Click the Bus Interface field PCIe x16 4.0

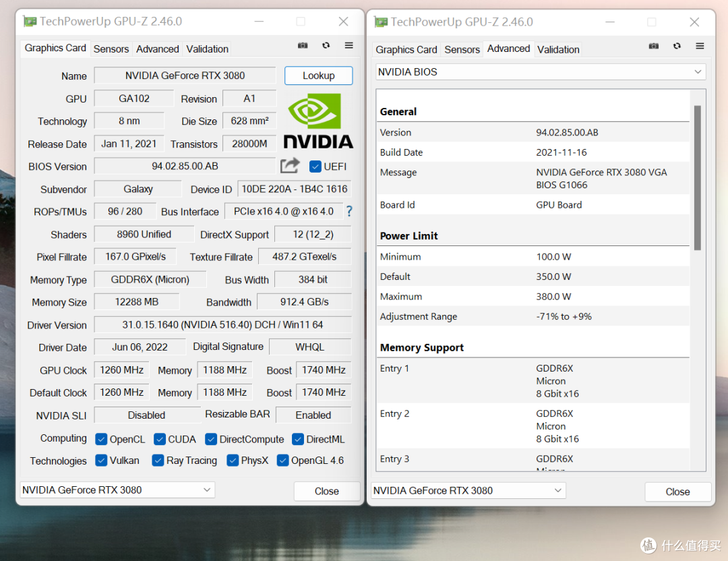(x=284, y=211)
